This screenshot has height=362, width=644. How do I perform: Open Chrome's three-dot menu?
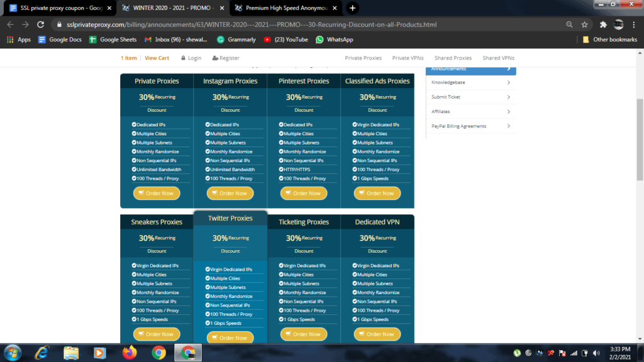pos(634,25)
